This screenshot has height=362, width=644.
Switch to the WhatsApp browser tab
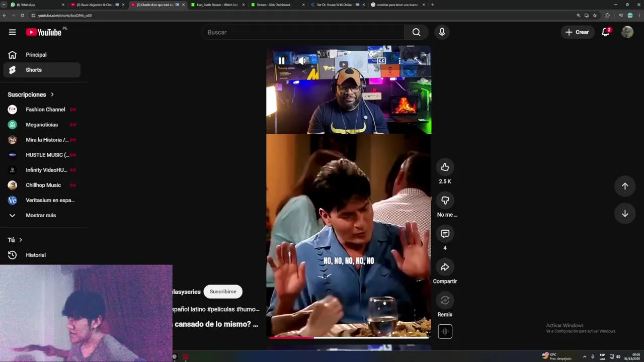(38, 5)
